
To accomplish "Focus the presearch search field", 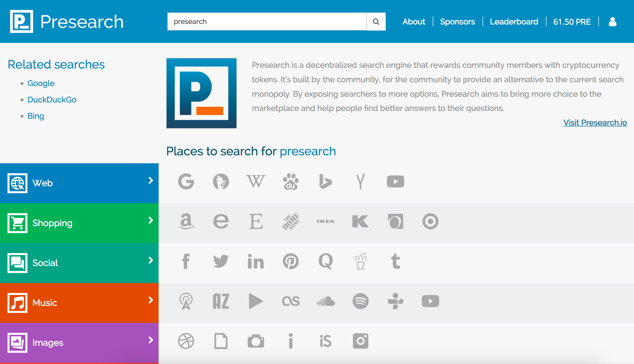I will pos(267,22).
